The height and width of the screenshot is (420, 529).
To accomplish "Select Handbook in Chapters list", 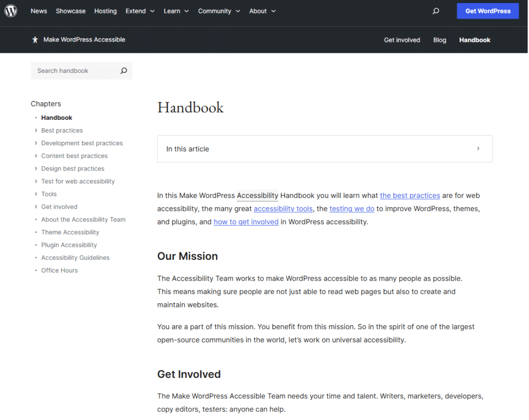I will pos(57,118).
